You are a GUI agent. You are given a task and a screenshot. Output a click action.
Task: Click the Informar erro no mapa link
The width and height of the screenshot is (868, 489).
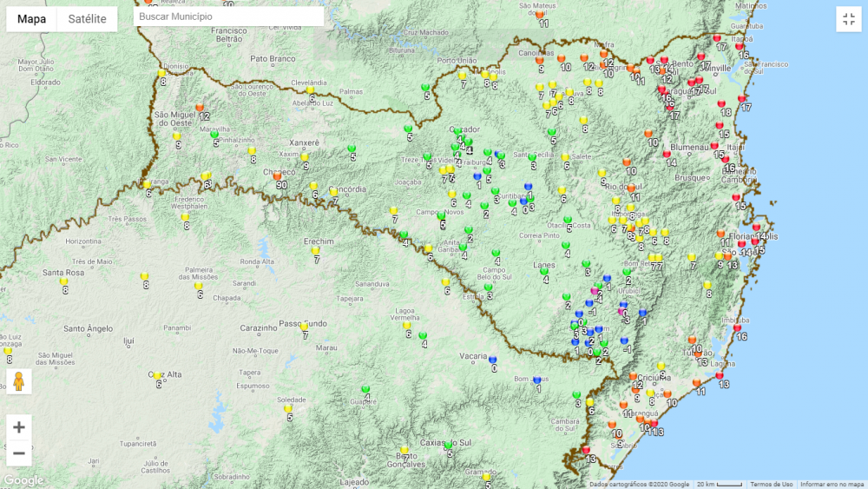(x=832, y=484)
